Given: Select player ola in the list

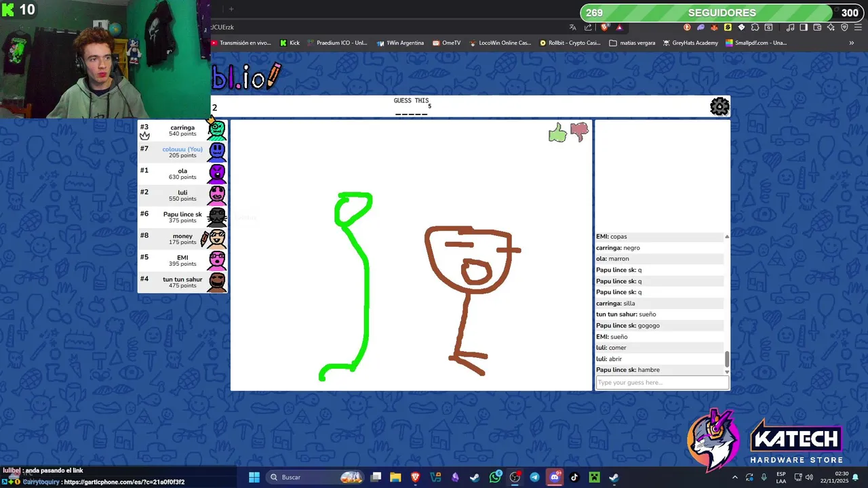Looking at the screenshot, I should click(182, 174).
